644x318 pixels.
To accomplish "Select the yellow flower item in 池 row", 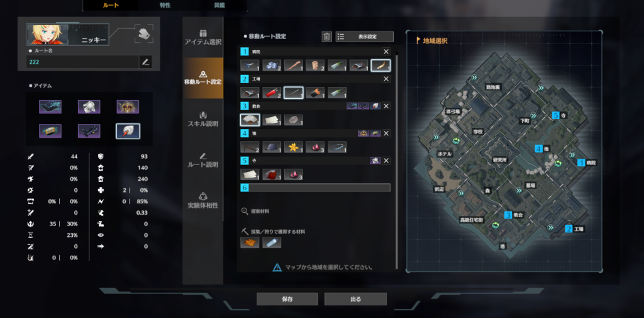I will 293,147.
